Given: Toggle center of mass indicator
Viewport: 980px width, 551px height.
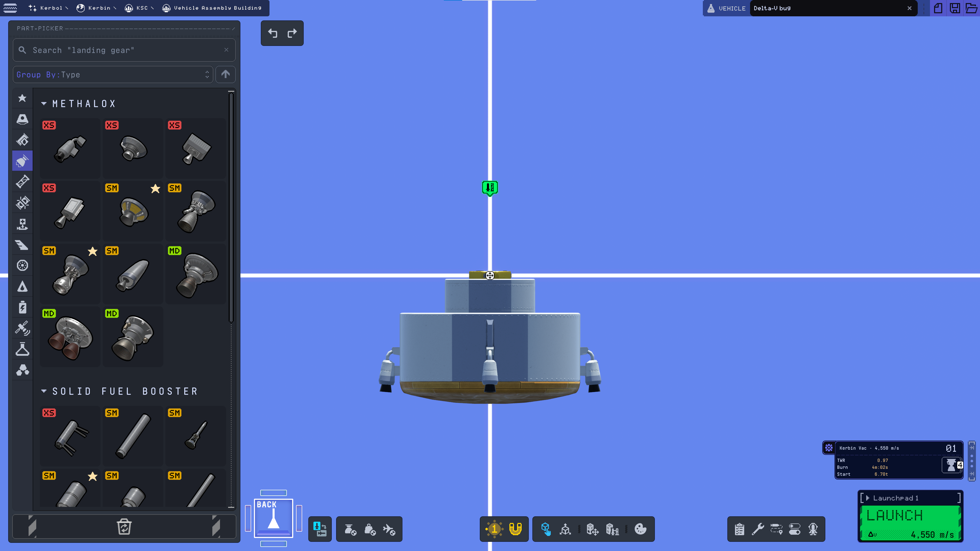Looking at the screenshot, I should pyautogui.click(x=370, y=529).
